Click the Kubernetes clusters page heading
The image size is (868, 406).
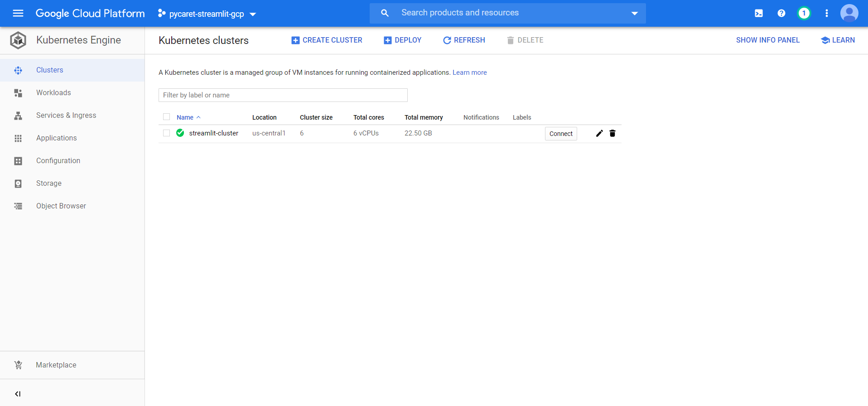click(x=203, y=40)
